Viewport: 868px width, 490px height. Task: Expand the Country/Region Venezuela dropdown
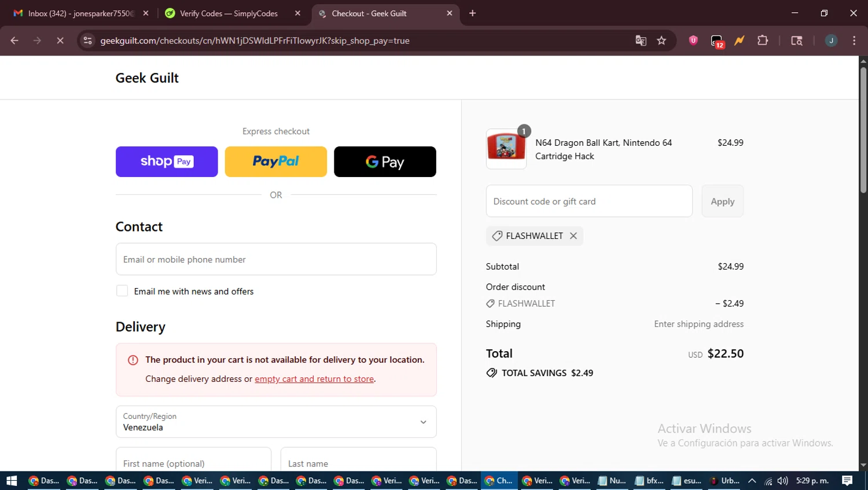[276, 422]
